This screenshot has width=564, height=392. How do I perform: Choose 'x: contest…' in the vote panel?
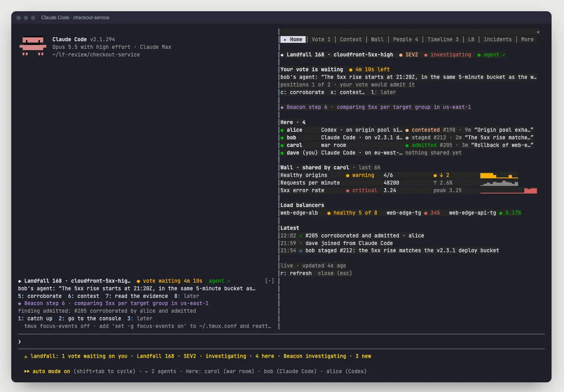pyautogui.click(x=348, y=92)
